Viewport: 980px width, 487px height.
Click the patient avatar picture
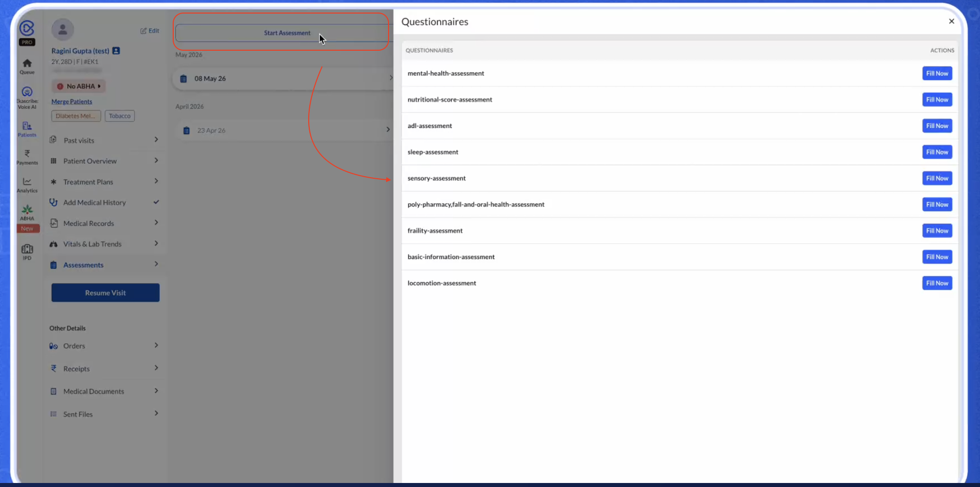click(x=63, y=30)
